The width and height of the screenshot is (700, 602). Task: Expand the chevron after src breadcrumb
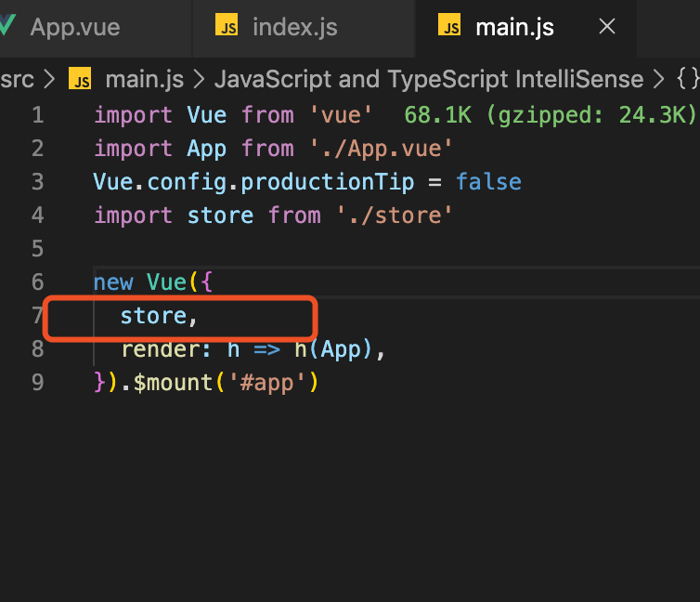(50, 80)
